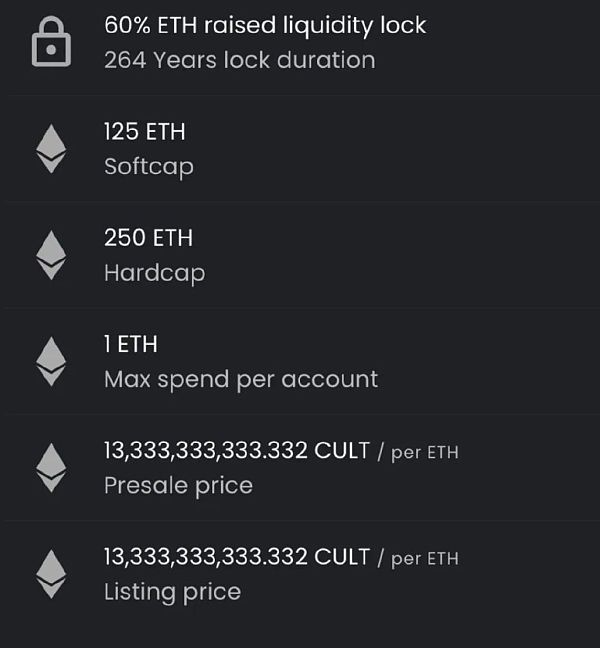Image resolution: width=600 pixels, height=648 pixels.
Task: Select the listing CULT amount value
Action: (237, 557)
